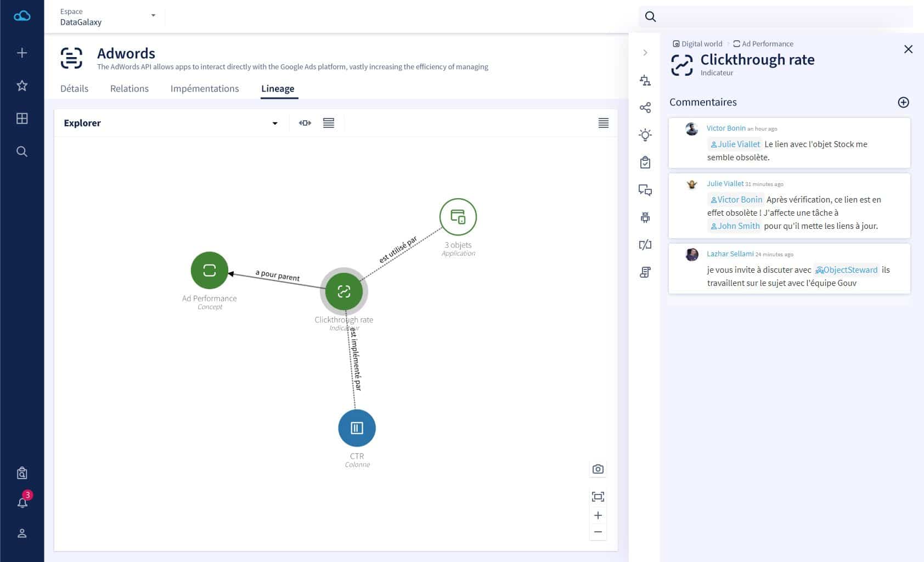Image resolution: width=924 pixels, height=562 pixels.
Task: Select the code view icon in right sidebar
Action: point(645,245)
